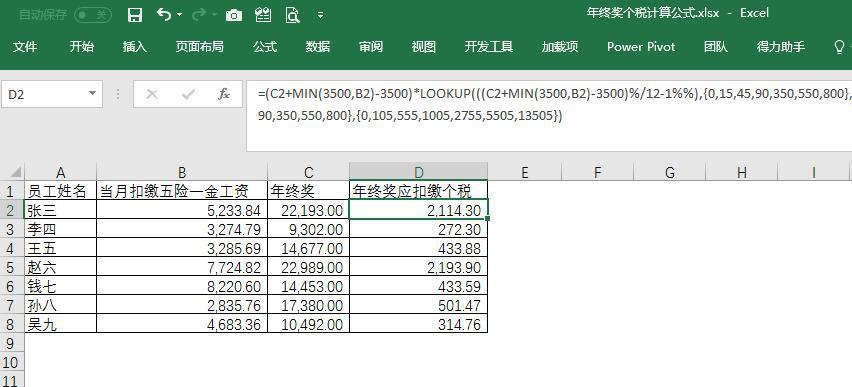Click the cell with 钱七
Image resolution: width=852 pixels, height=387 pixels.
point(60,286)
